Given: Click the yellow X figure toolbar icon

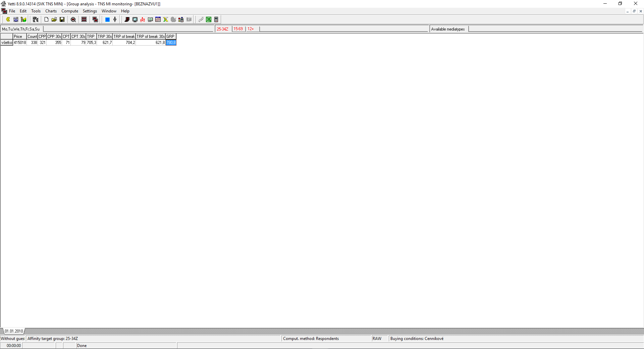Looking at the screenshot, I should coord(166,19).
